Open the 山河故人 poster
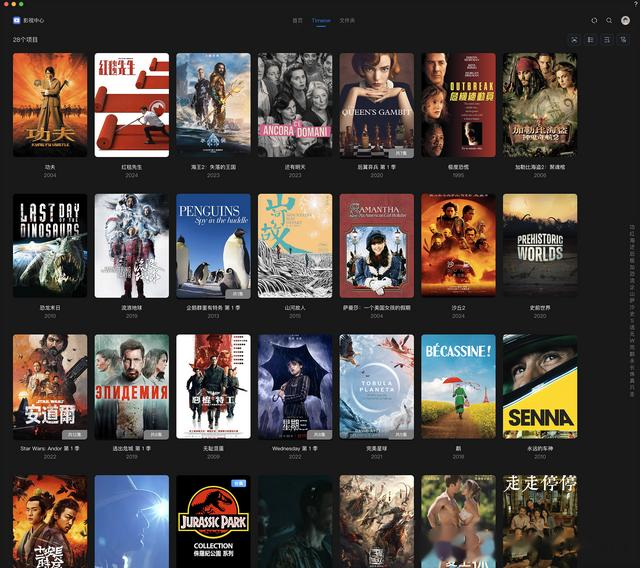 pyautogui.click(x=295, y=246)
